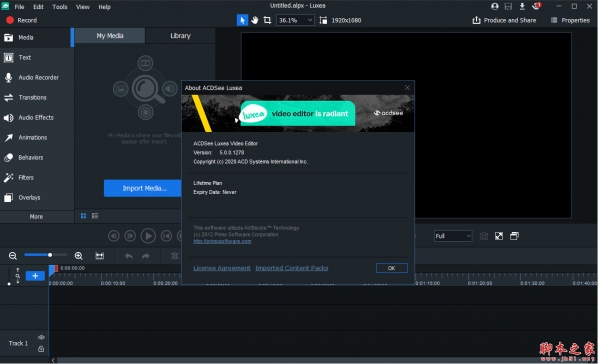Select the arrow pointer tool
Screen dimensions: 600x364
[x=242, y=20]
